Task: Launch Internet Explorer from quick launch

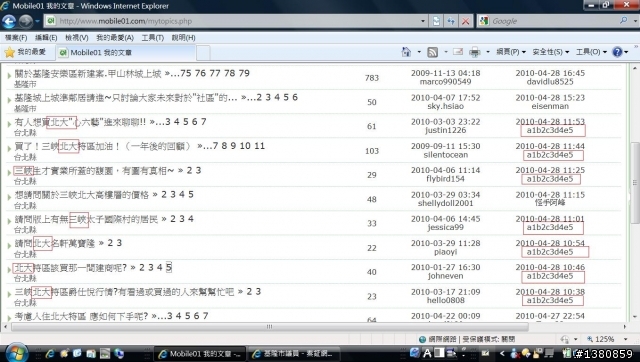Action: point(50,354)
